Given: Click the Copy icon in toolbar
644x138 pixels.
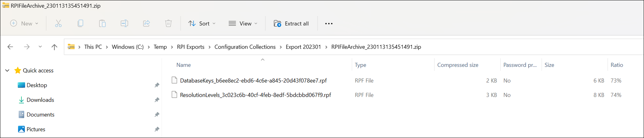Looking at the screenshot, I should point(80,24).
